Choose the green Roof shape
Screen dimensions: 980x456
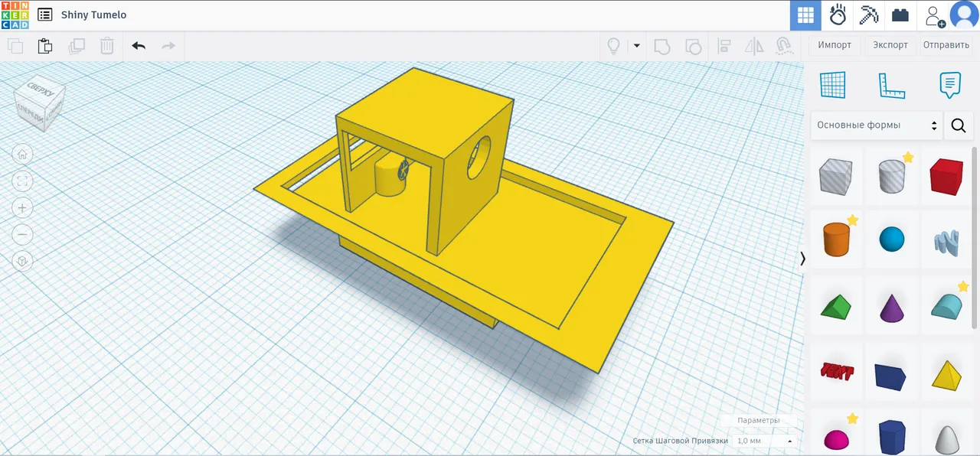pos(836,307)
